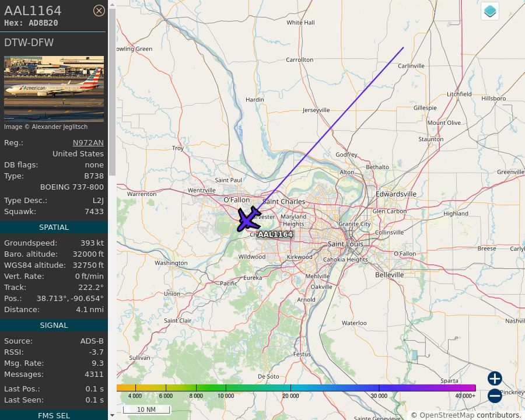
Task: Close the AAL1164 aircraft info panel
Action: 99,10
